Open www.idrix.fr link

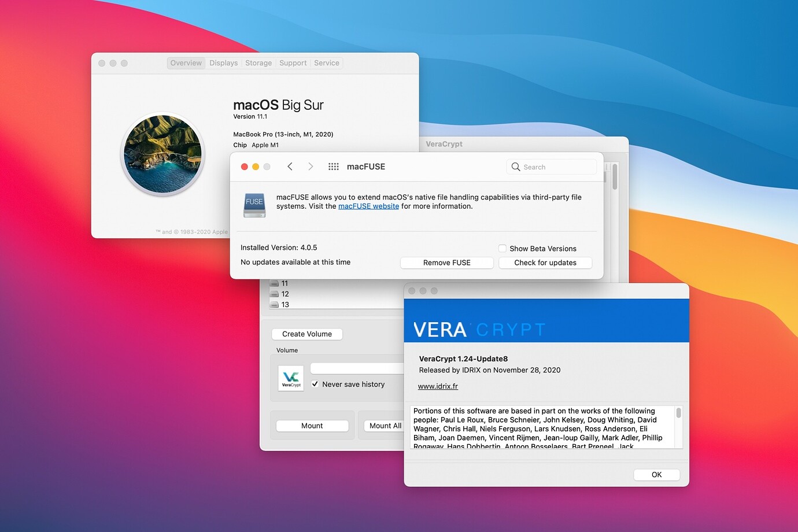(438, 386)
